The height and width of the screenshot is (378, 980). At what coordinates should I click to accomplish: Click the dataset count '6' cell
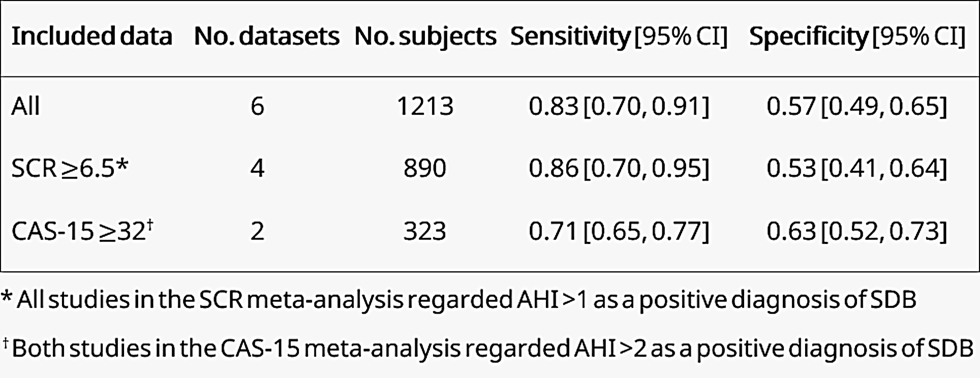coord(257,106)
